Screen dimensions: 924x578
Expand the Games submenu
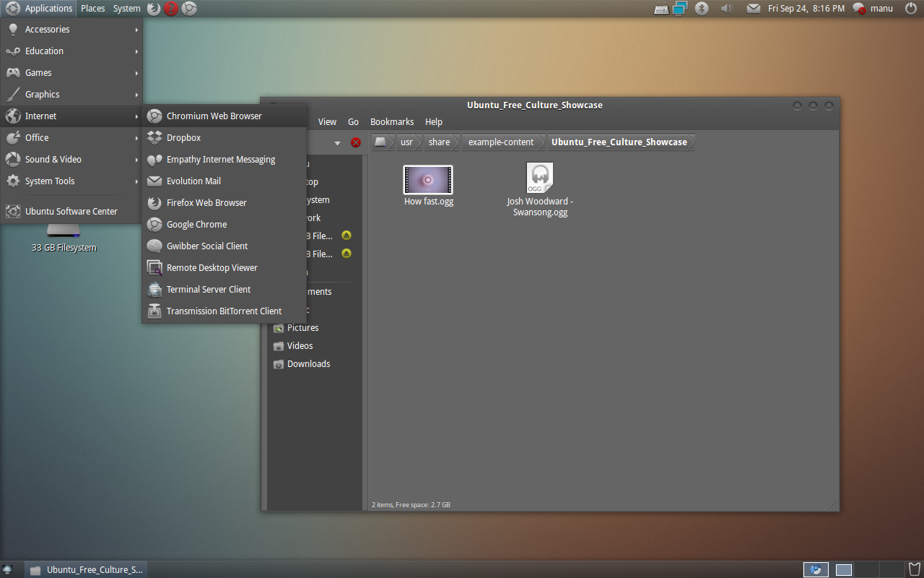coord(71,73)
